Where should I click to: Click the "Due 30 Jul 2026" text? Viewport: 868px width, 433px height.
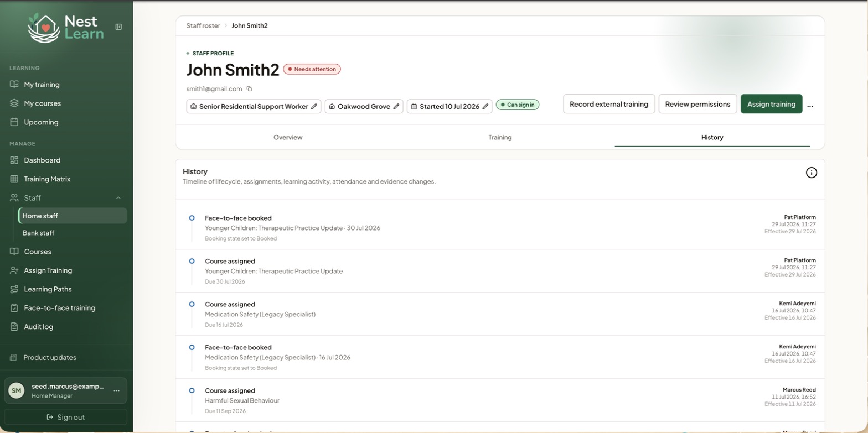tap(225, 282)
